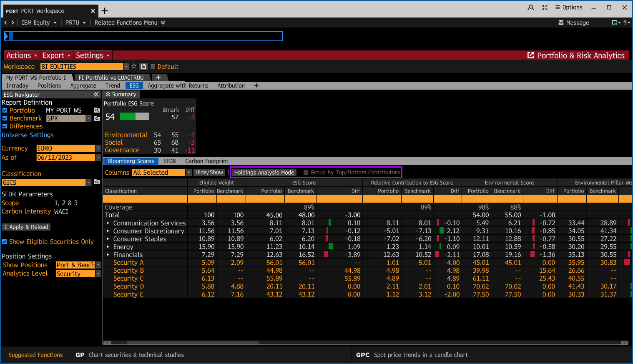Open the Workspace BI EQUITIES dropdown
This screenshot has width=633, height=364.
(126, 67)
